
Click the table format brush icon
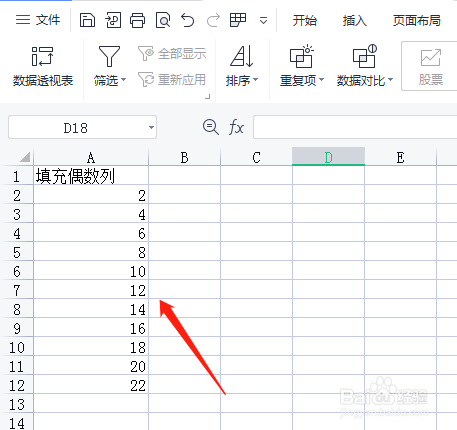pos(238,20)
